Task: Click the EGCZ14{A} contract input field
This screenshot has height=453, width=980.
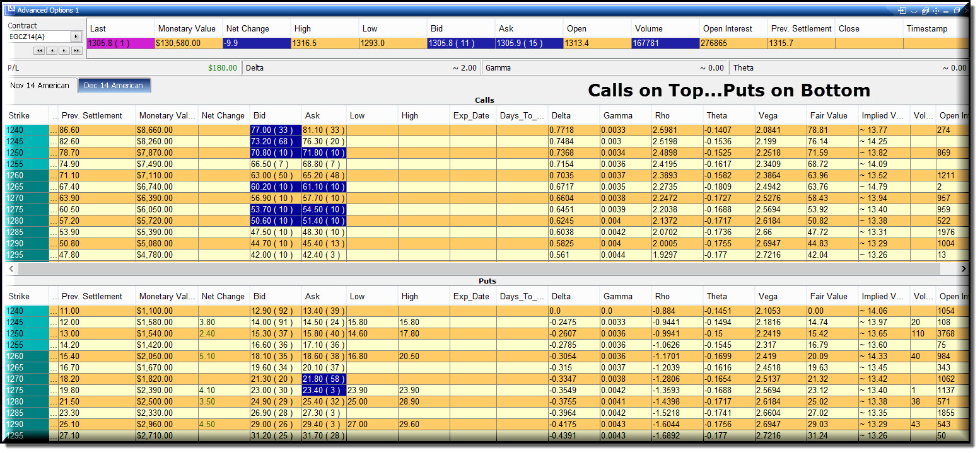Action: pyautogui.click(x=39, y=37)
